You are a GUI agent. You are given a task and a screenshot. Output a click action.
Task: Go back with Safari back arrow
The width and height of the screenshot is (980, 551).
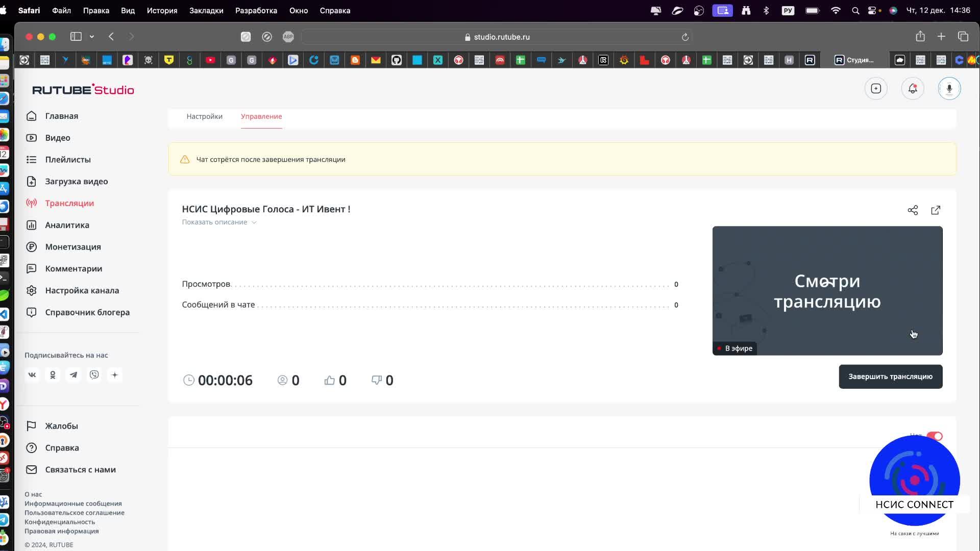click(x=111, y=37)
